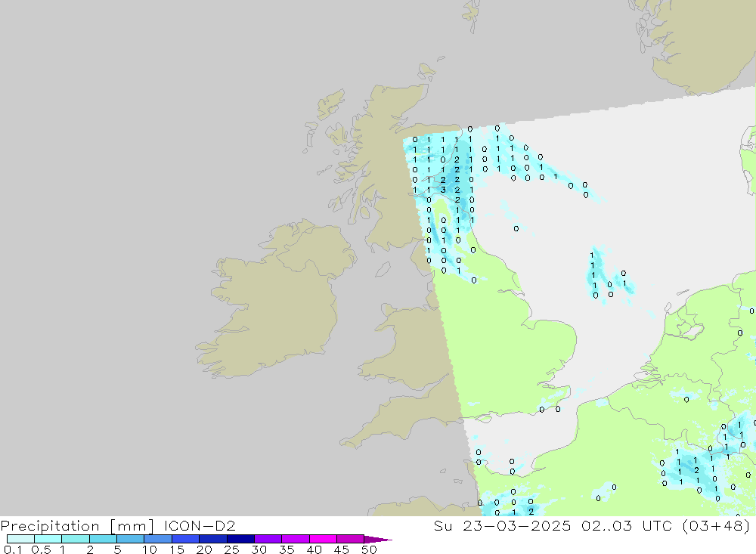This screenshot has height=554, width=756.
Task: Click the '0.5' legend scale value
Action: point(41,549)
